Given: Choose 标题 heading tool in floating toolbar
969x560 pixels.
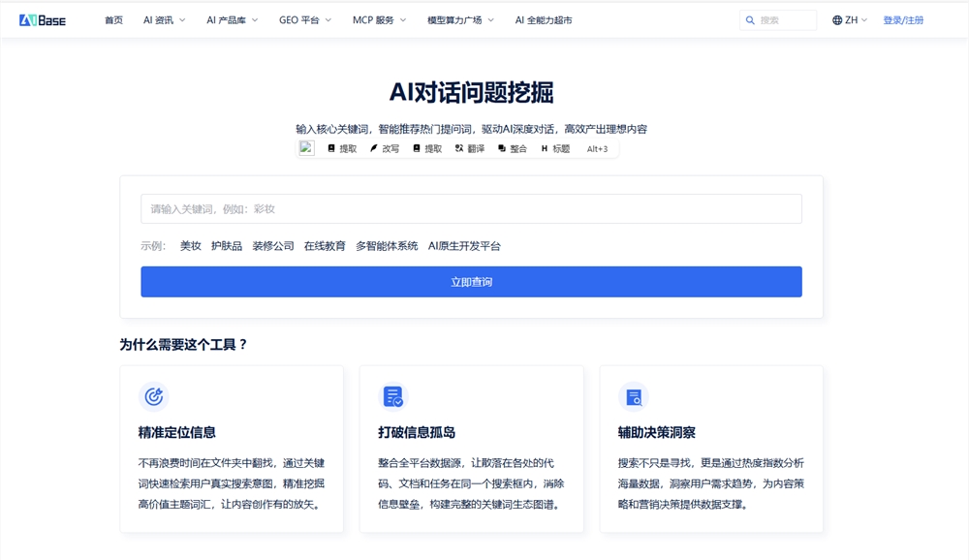Looking at the screenshot, I should [555, 149].
